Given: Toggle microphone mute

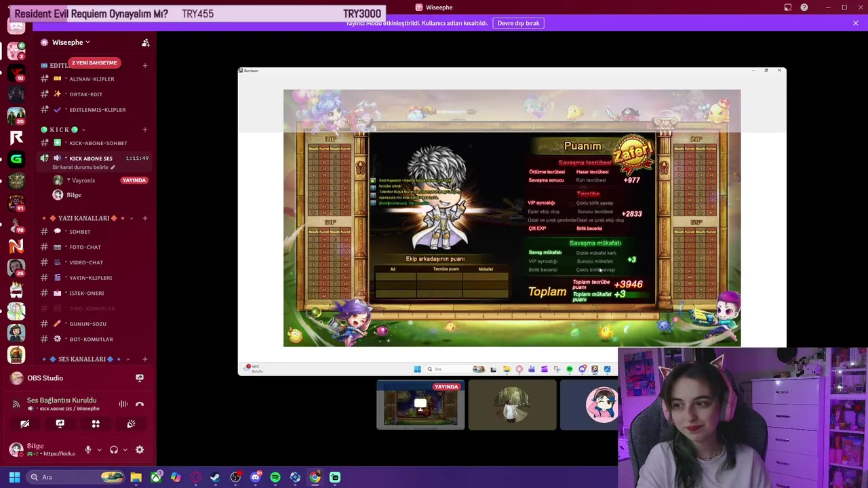Looking at the screenshot, I should (x=87, y=449).
